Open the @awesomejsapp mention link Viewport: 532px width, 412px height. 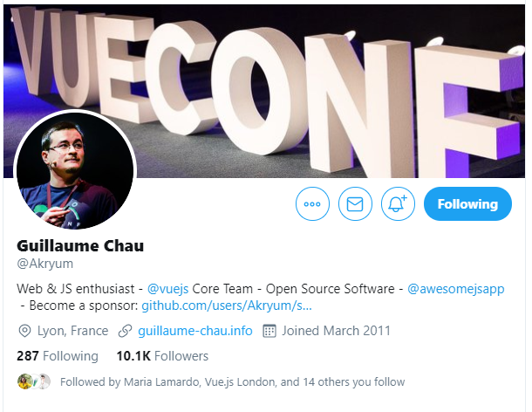pos(455,289)
